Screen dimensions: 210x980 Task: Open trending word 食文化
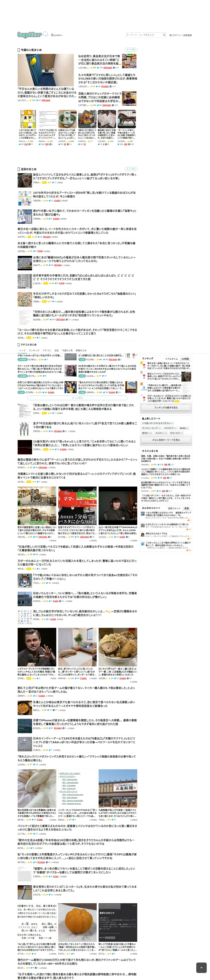tap(147, 433)
